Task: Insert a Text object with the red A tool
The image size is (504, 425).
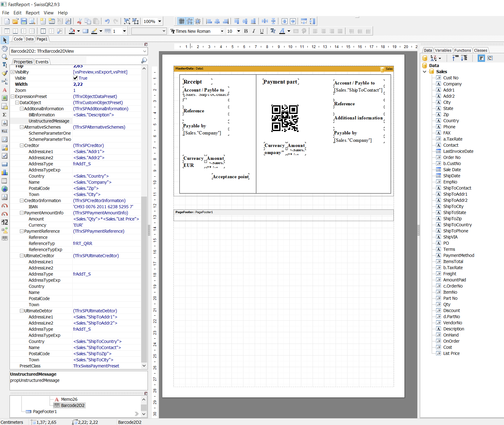Action: coord(5,90)
